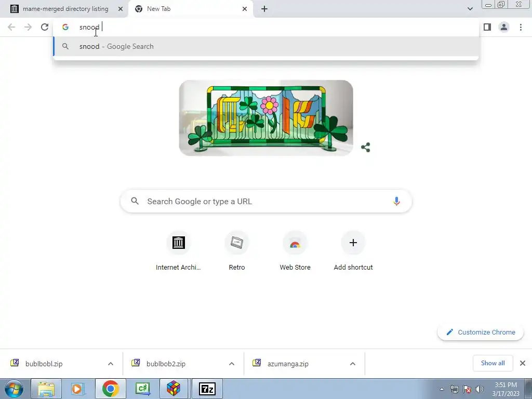
Task: Open Windows Explorer from taskbar
Action: pos(46,389)
